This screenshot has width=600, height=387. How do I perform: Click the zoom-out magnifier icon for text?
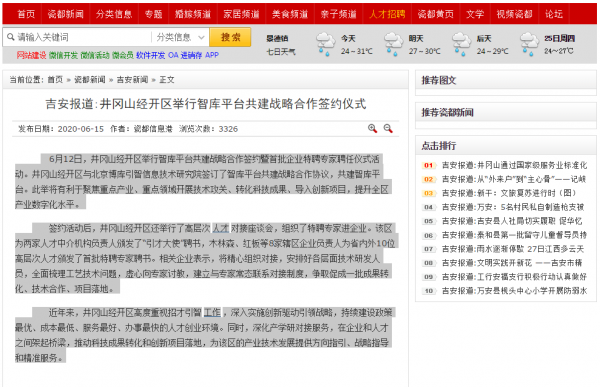(388, 129)
